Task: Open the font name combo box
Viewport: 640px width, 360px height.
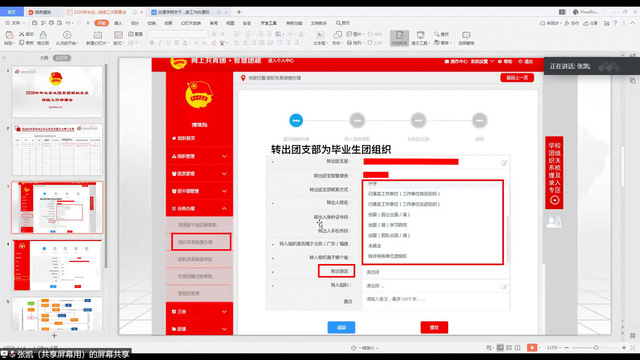Action: (167, 34)
